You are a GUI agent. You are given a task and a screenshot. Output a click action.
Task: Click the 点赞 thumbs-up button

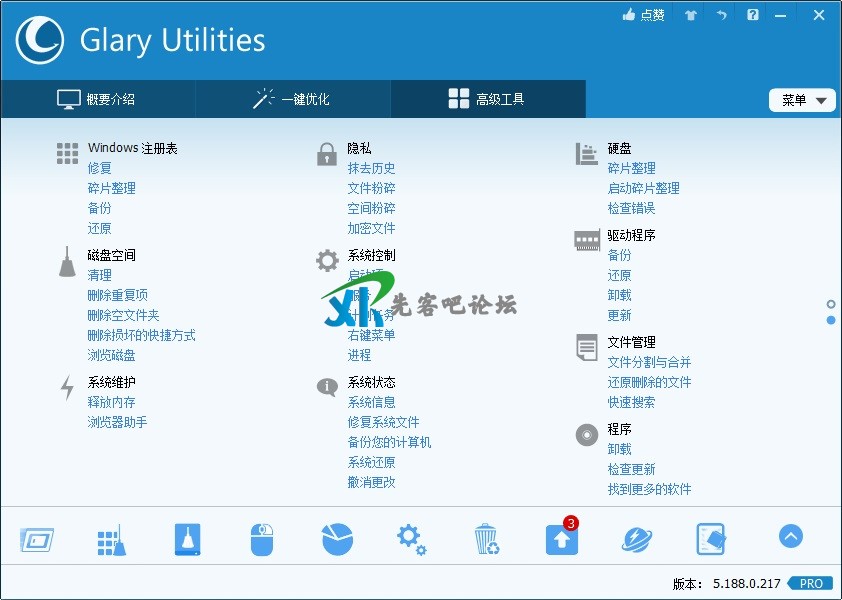tap(643, 15)
